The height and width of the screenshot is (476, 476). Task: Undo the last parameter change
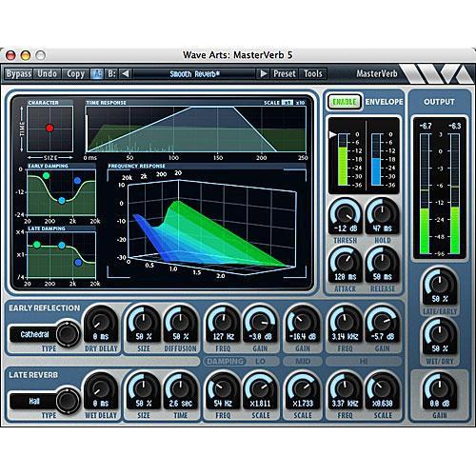[x=47, y=74]
